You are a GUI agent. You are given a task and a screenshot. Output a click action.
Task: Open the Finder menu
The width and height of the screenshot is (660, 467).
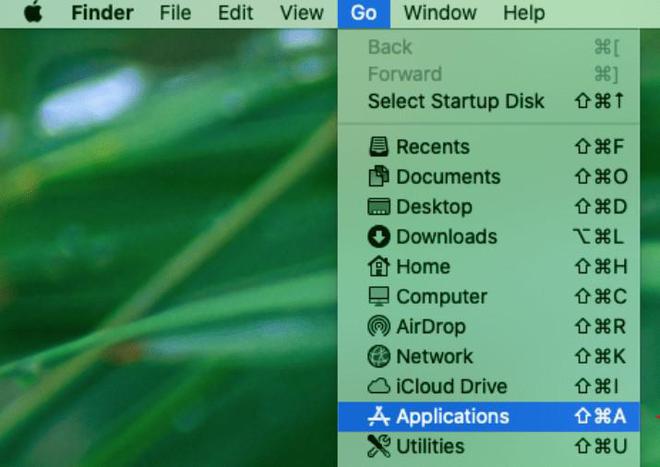[x=102, y=13]
